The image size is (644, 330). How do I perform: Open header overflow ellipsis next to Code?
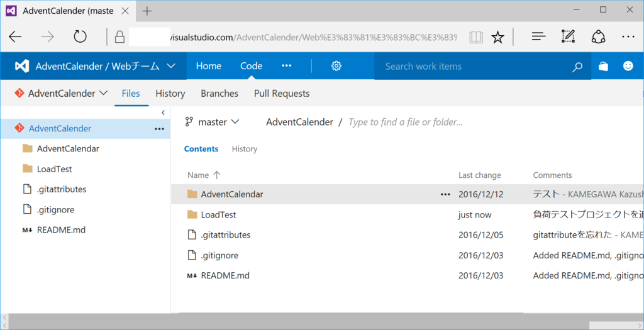tap(287, 66)
